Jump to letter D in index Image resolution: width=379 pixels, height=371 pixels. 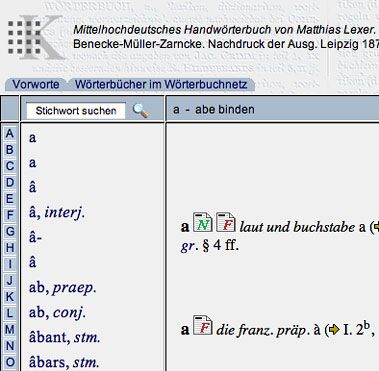[10, 182]
